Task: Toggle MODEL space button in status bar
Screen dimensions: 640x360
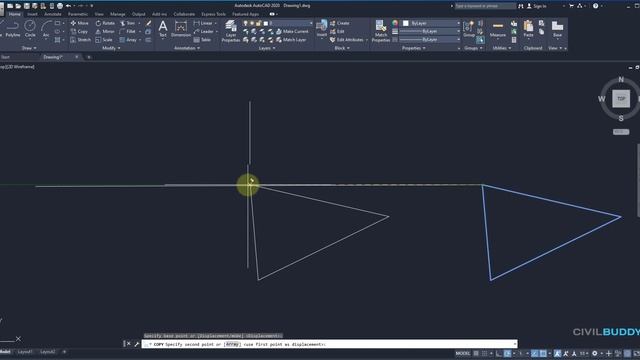Action: (463, 353)
